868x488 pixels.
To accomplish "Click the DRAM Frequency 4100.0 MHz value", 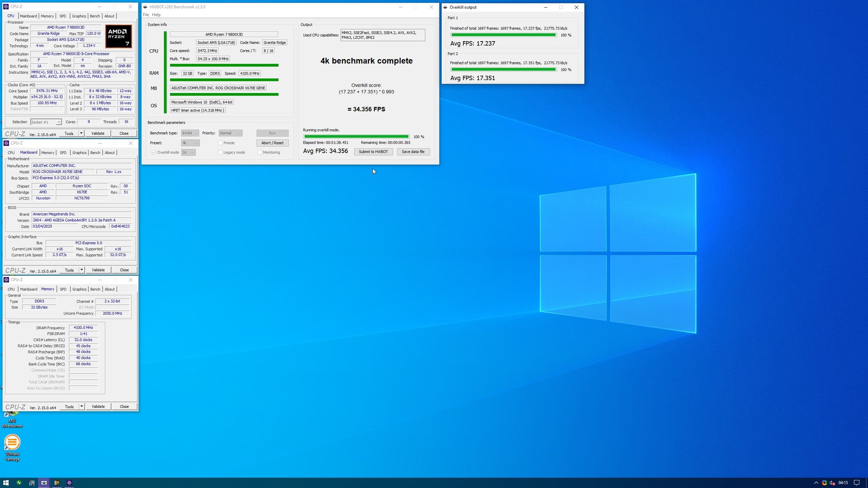I will tap(83, 328).
